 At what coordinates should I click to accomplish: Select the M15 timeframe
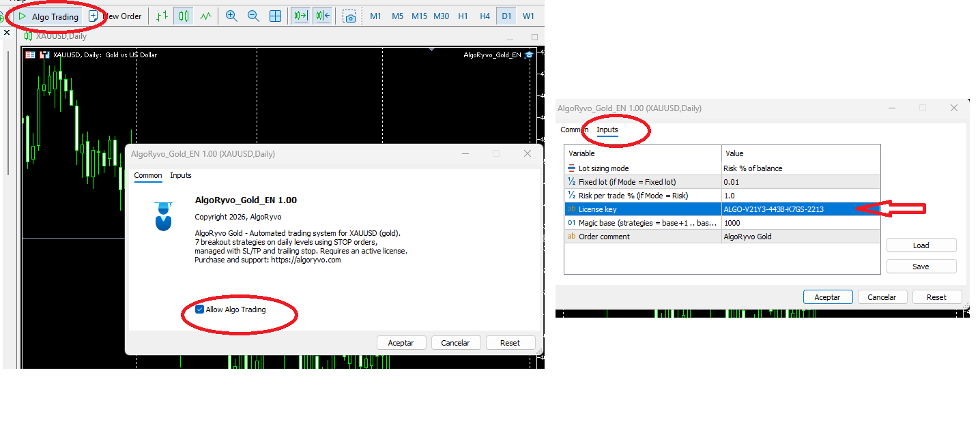(419, 16)
